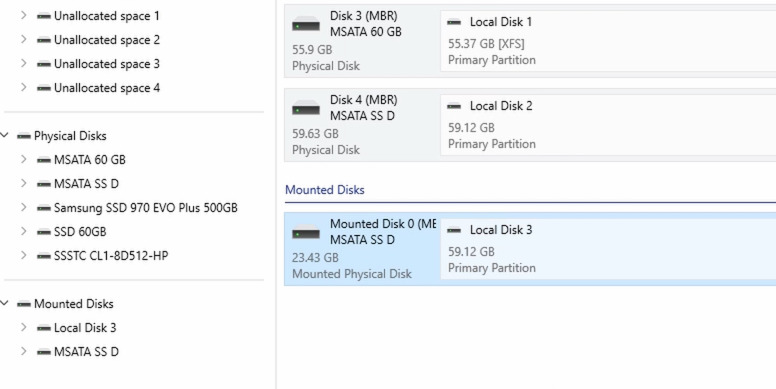Collapse the Mounted Disks group

[5, 303]
